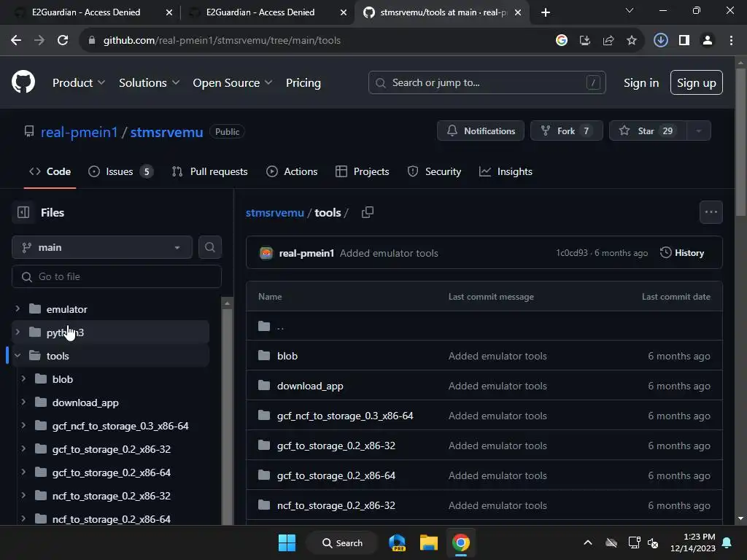Expand download_app folder chevron in tree
This screenshot has width=747, height=560.
pyautogui.click(x=23, y=402)
